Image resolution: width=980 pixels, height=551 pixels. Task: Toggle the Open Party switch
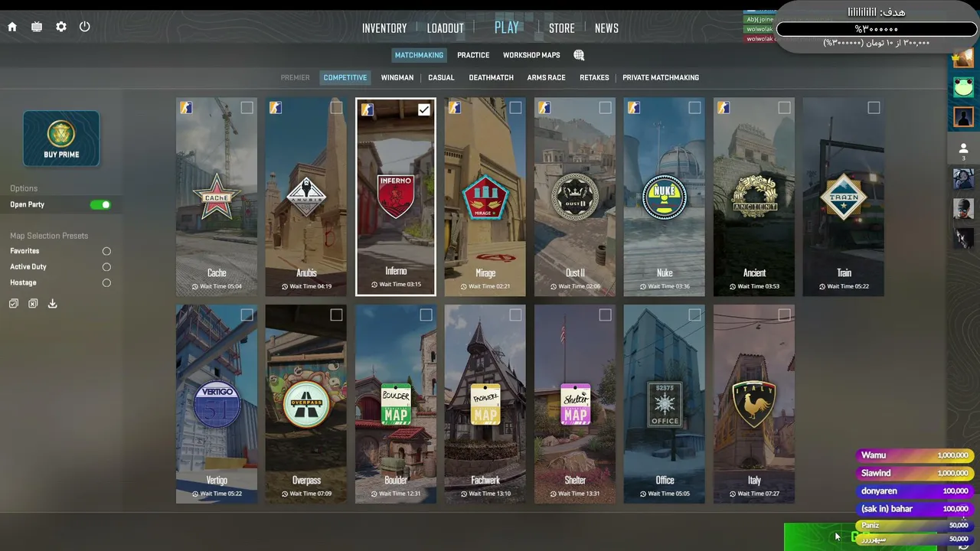coord(100,205)
